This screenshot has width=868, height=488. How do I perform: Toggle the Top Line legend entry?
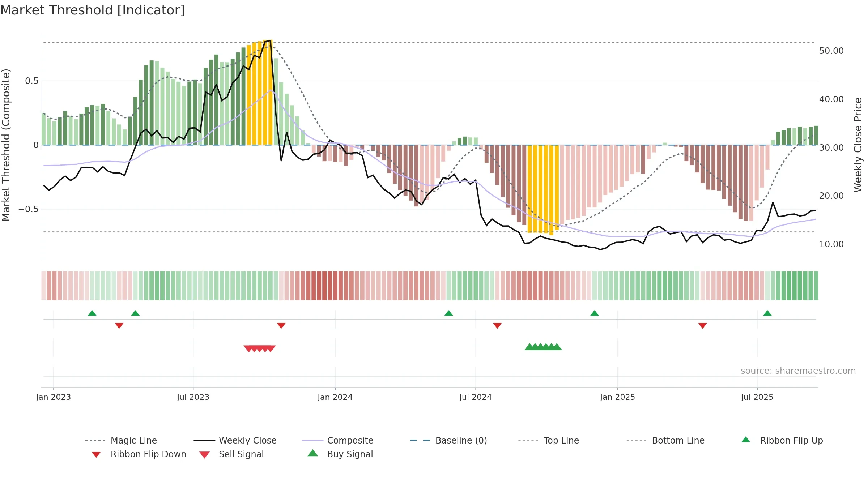[549, 440]
